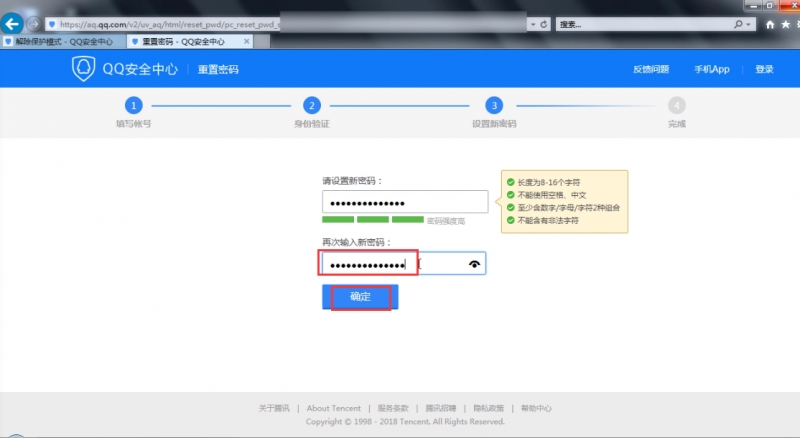Click the QQ安全中心 title text

point(140,69)
